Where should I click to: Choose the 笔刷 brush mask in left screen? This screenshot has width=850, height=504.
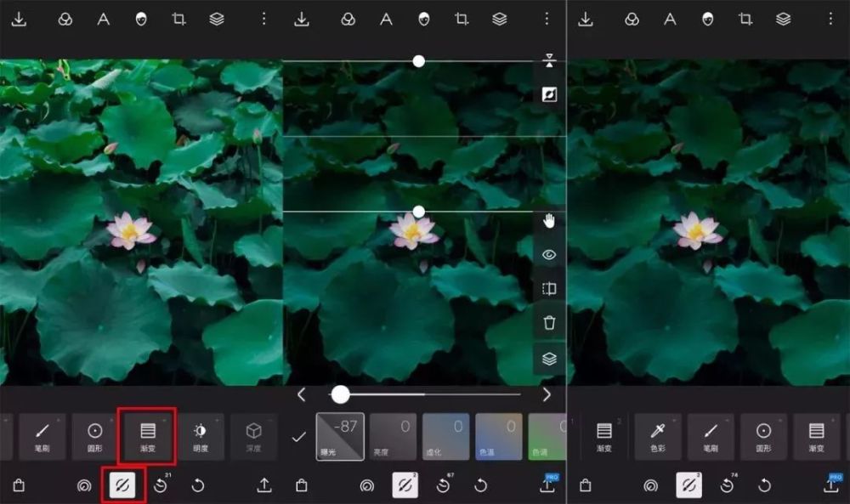tap(42, 437)
